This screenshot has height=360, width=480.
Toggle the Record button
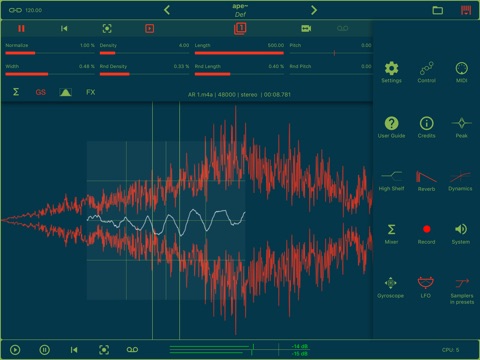[427, 229]
